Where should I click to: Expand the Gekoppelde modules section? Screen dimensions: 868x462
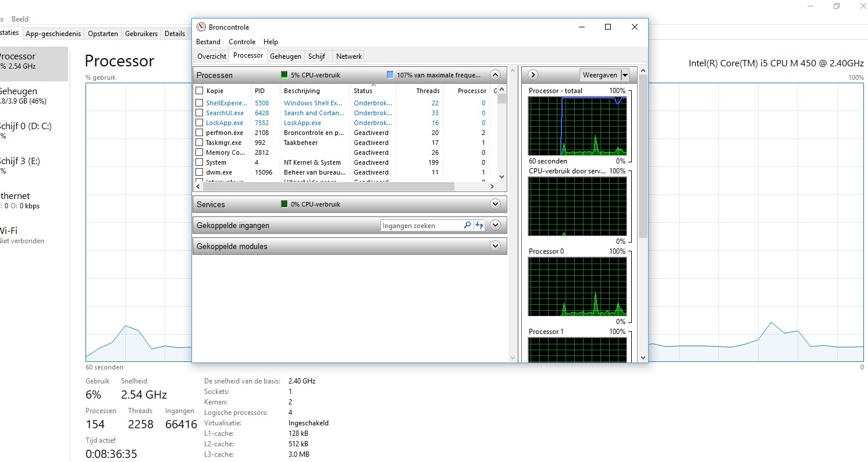coord(495,246)
